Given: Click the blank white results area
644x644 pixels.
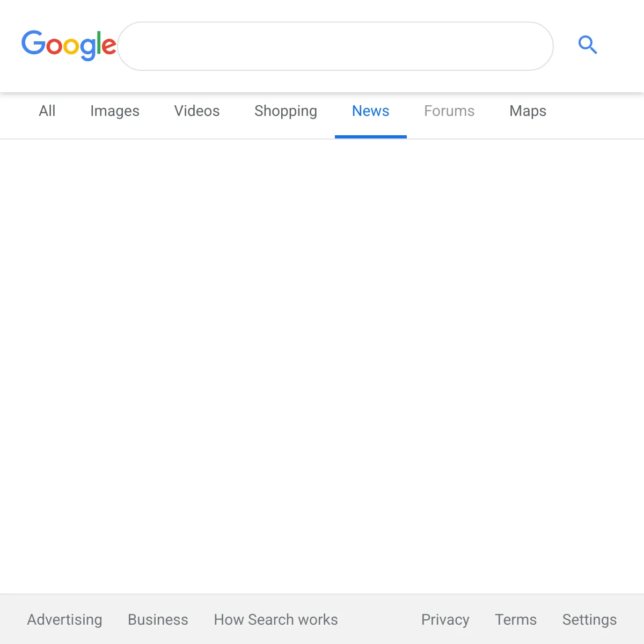Looking at the screenshot, I should (322, 365).
